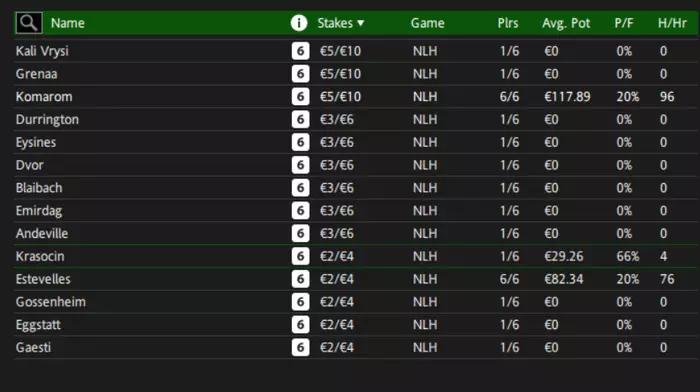700x392 pixels.
Task: Select the Eggstatt table row
Action: pos(356,325)
